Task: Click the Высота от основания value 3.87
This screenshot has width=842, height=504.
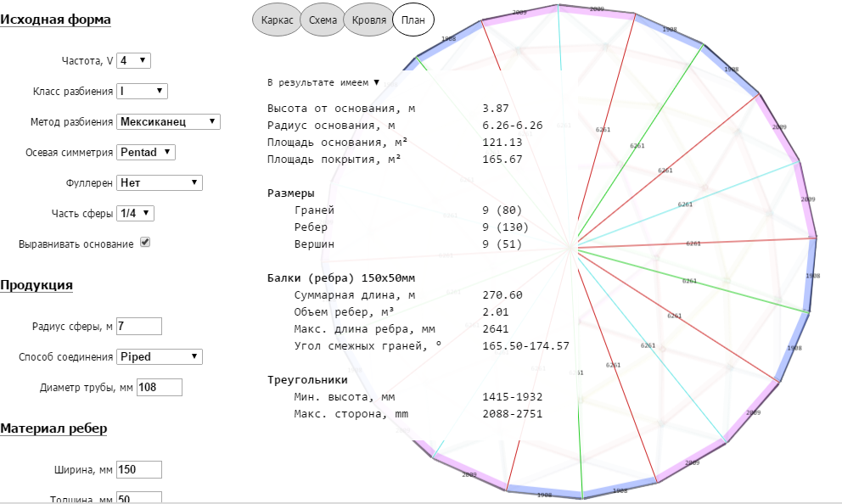Action: (496, 109)
